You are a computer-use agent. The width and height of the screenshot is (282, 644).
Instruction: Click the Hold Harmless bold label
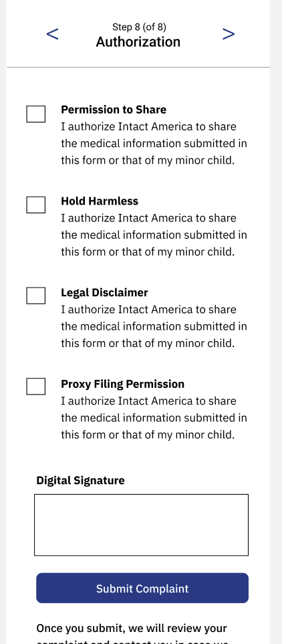click(100, 201)
